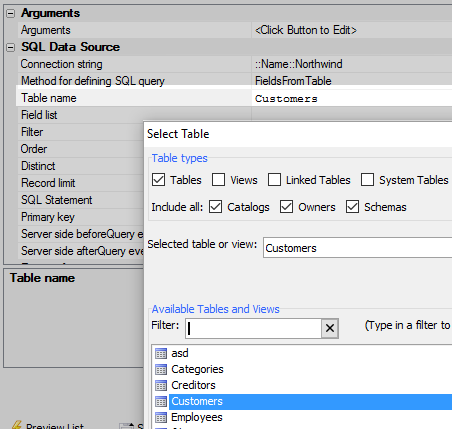The image size is (452, 429).
Task: Clear the filter with the X button
Action: coord(330,328)
